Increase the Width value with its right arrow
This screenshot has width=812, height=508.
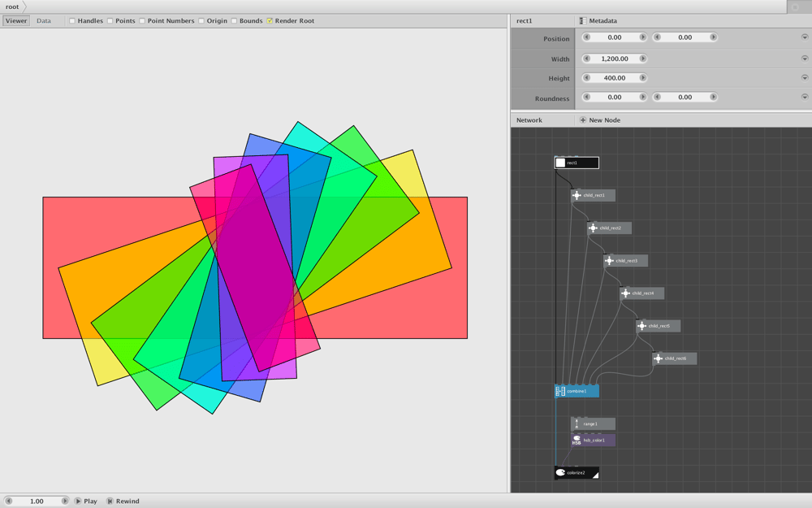coord(642,59)
